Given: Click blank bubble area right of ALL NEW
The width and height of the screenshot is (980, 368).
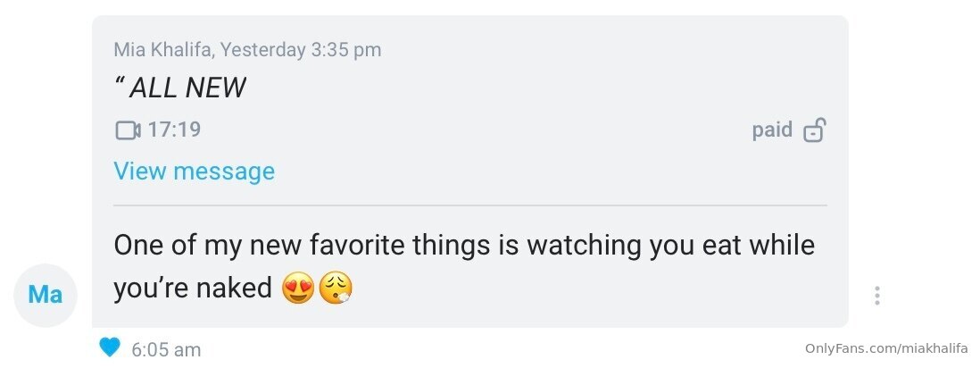Looking at the screenshot, I should click(x=536, y=88).
